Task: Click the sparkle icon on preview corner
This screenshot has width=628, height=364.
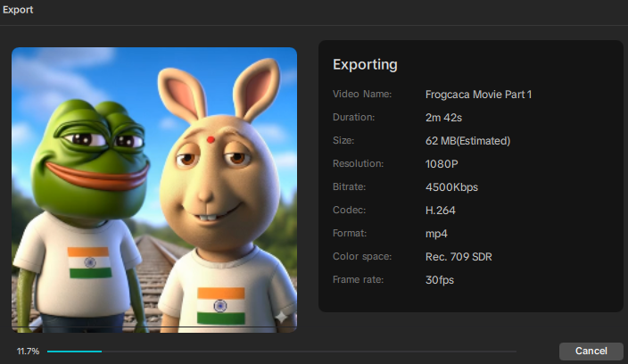Action: [x=282, y=317]
